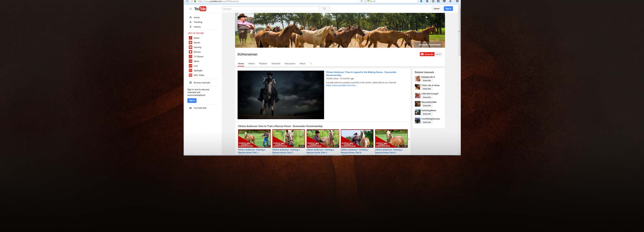Play the Rescue Horse Part 2 thumbnail
The image size is (644, 232).
point(289,139)
